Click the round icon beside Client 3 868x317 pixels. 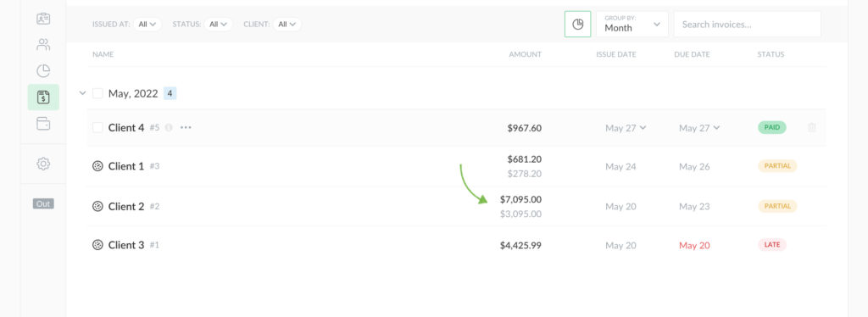coord(97,244)
